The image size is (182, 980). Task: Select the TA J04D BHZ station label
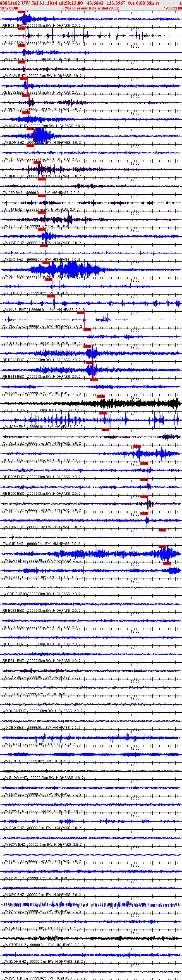tap(42, 544)
